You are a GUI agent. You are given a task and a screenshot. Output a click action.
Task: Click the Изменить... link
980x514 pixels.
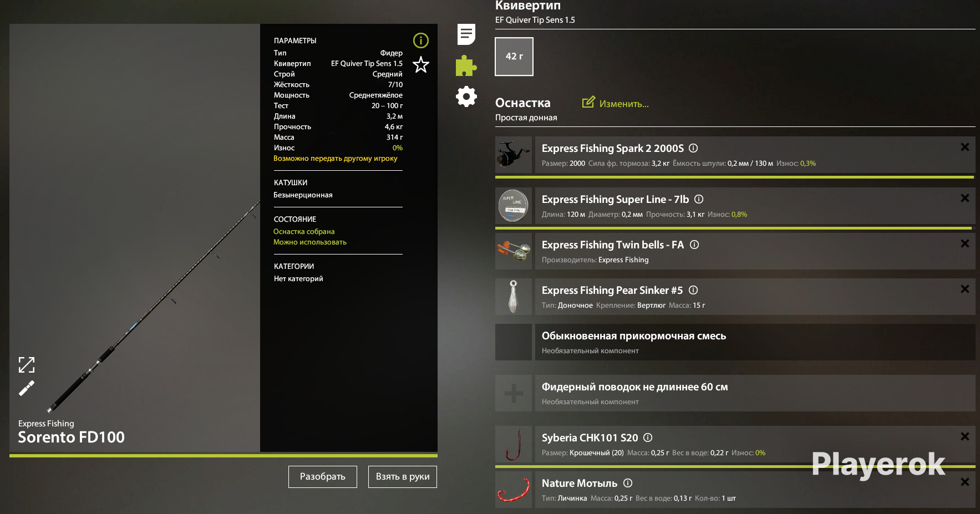(624, 104)
